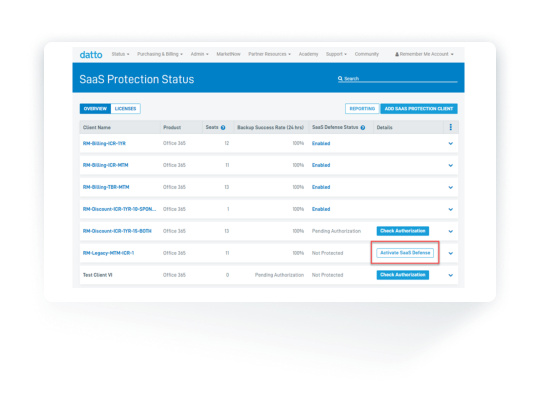Open the Community navigation link
This screenshot has height=405, width=540.
point(366,54)
